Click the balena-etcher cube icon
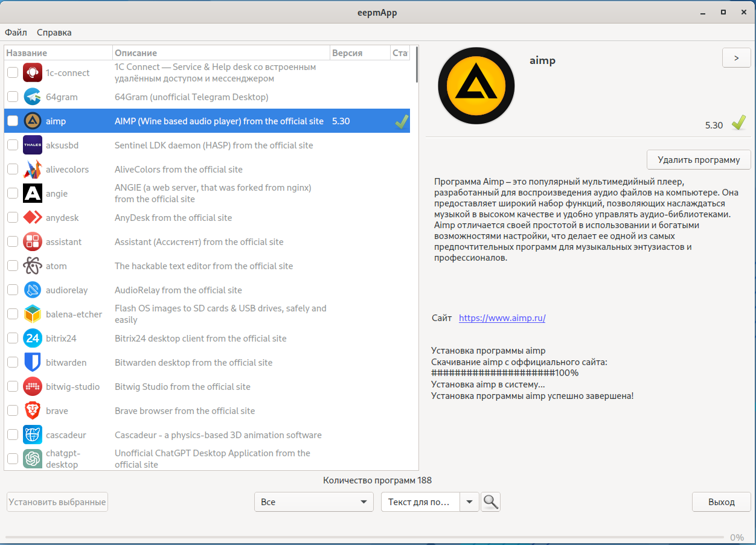 click(x=33, y=314)
